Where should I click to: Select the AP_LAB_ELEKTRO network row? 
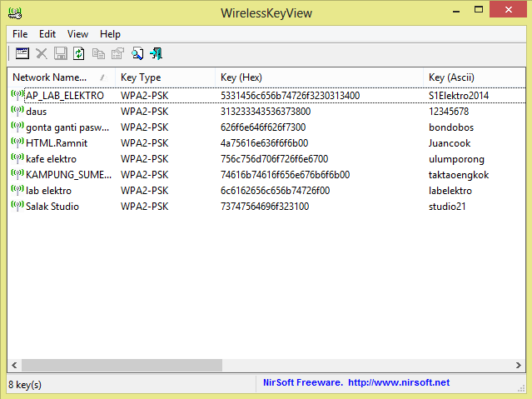point(266,96)
